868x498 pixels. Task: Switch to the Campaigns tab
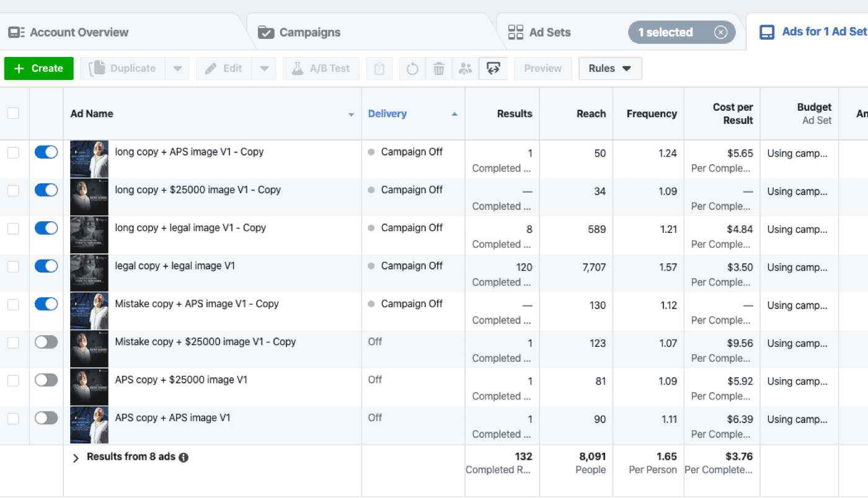point(299,32)
